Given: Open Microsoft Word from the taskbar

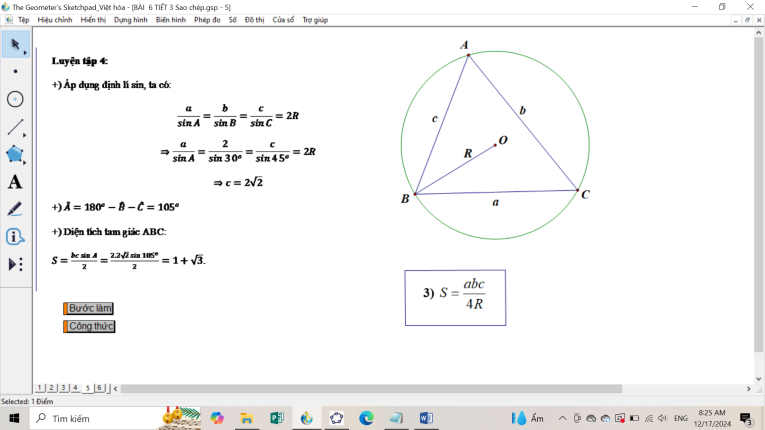Looking at the screenshot, I should point(426,418).
